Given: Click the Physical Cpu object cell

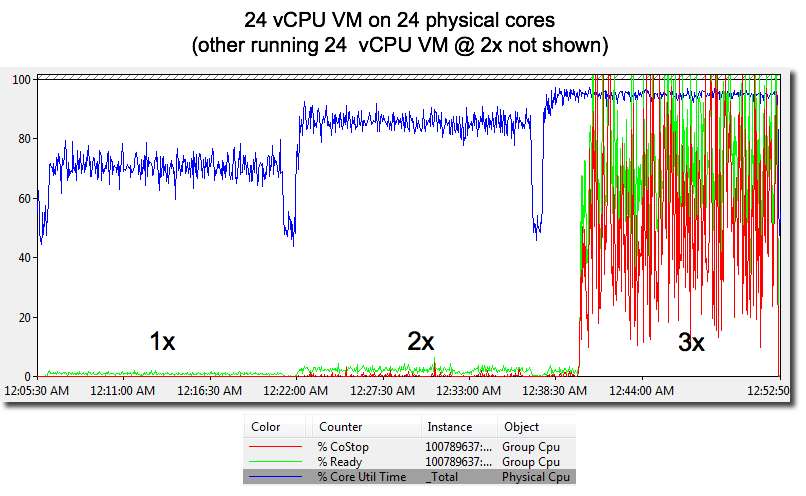Looking at the screenshot, I should coord(536,477).
